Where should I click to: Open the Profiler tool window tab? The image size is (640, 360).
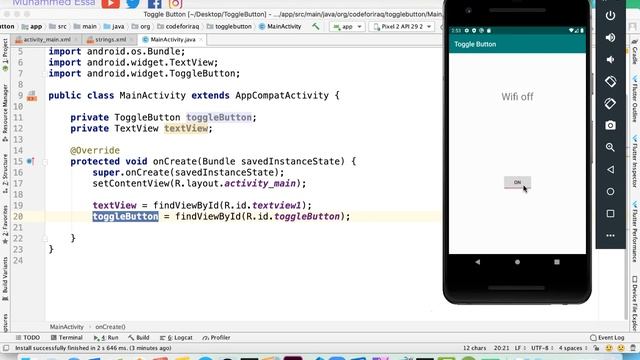pos(217,338)
